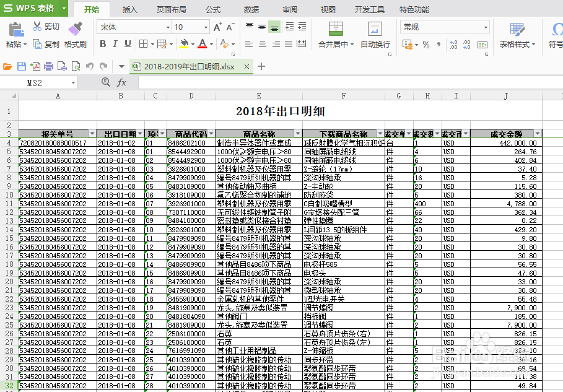Click the Cut (剪切) scissors icon

37,26
